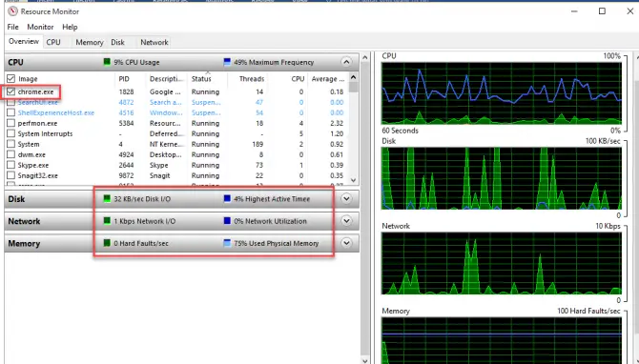
Task: Check the dwm.exe checkbox
Action: [11, 154]
